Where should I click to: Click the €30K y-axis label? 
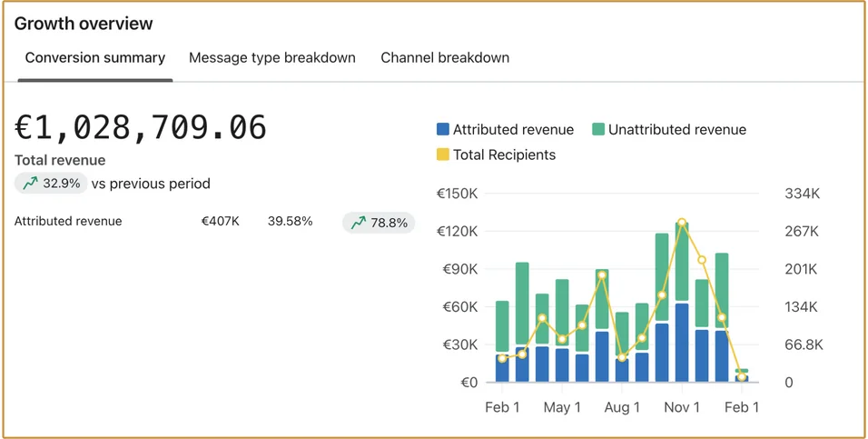(459, 344)
